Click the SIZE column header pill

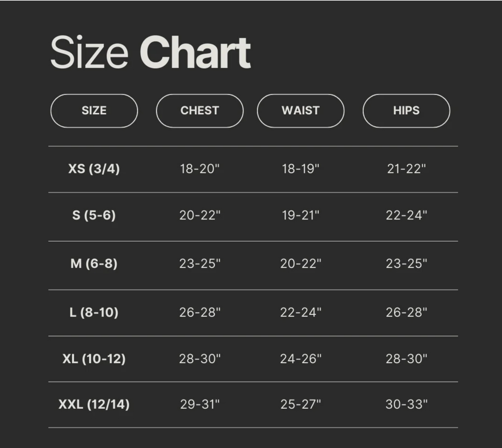(94, 111)
